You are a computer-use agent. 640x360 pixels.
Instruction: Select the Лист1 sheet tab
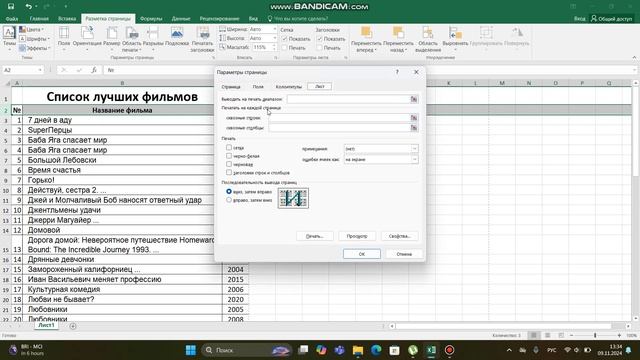click(46, 325)
